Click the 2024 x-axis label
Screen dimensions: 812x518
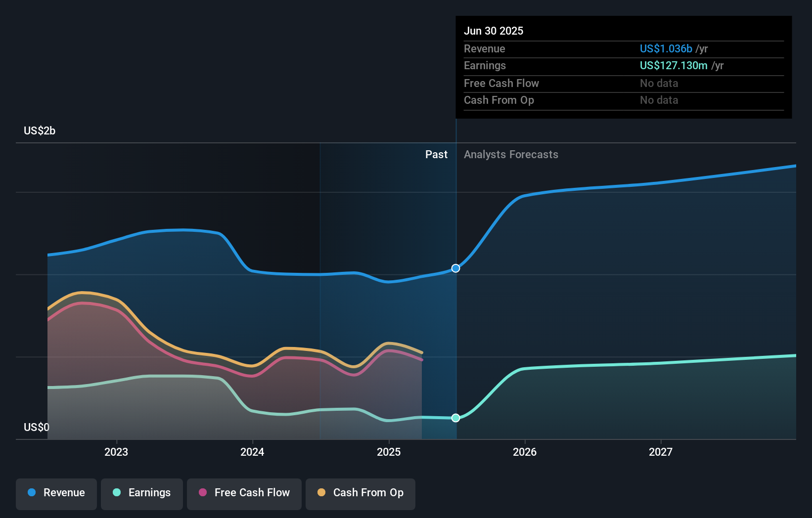[252, 452]
